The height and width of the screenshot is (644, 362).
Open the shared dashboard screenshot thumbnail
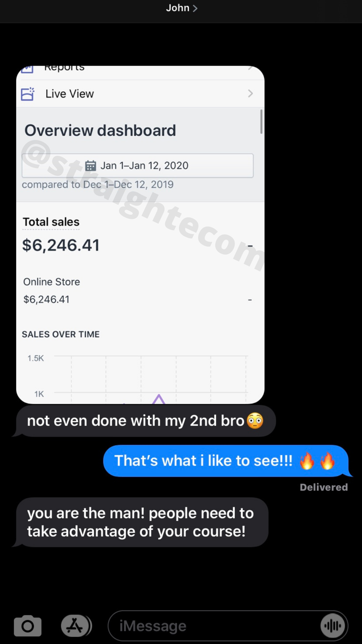point(140,235)
